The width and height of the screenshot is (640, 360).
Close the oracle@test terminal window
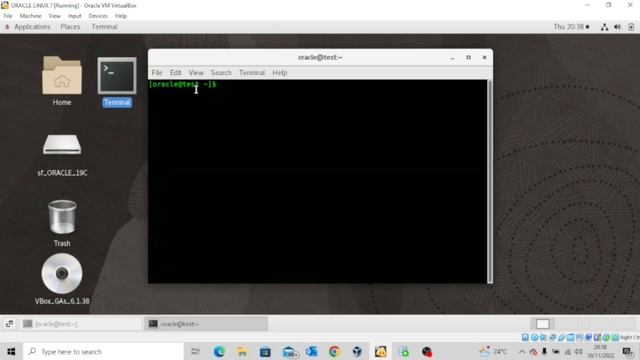coord(484,58)
